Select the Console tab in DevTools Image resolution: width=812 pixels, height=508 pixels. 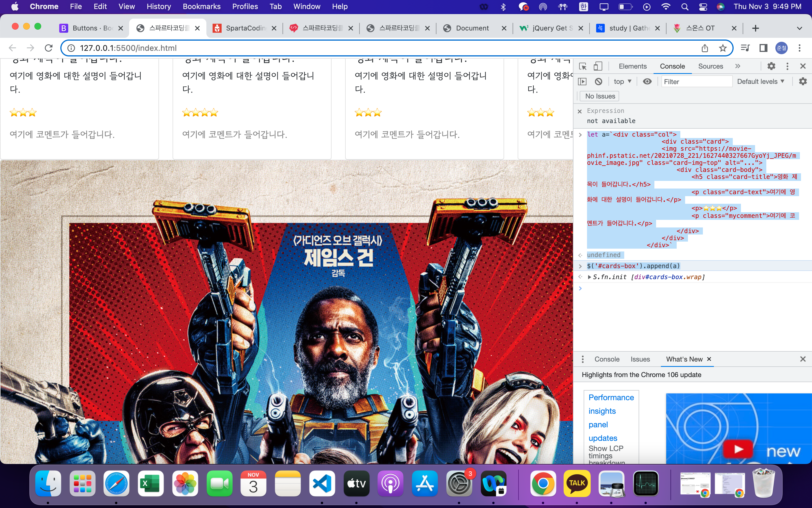[x=672, y=66]
